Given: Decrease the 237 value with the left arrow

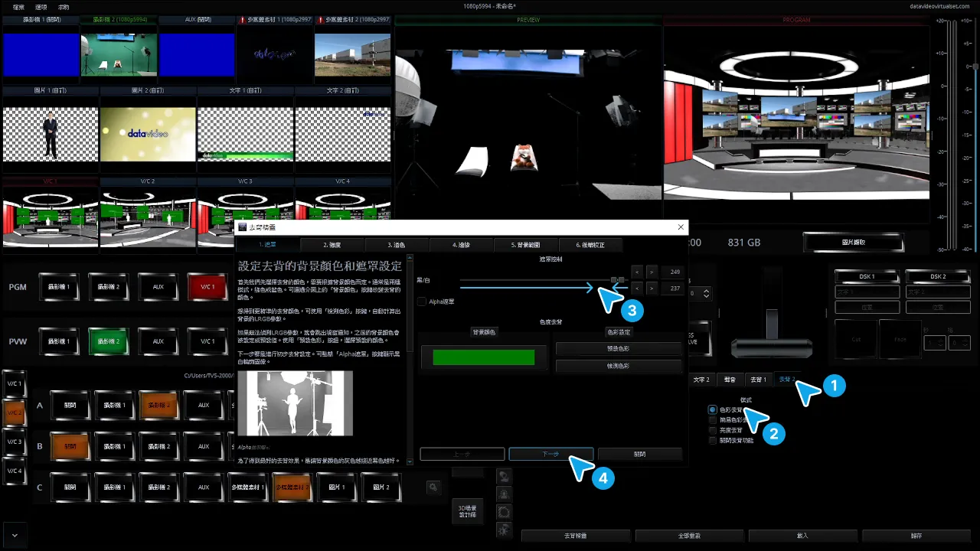Looking at the screenshot, I should click(637, 288).
